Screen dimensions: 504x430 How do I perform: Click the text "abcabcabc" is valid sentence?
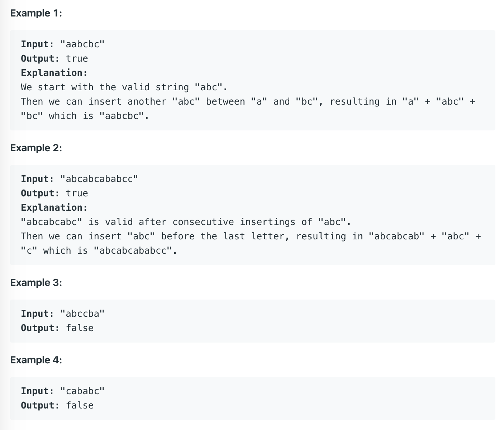pyautogui.click(x=186, y=222)
